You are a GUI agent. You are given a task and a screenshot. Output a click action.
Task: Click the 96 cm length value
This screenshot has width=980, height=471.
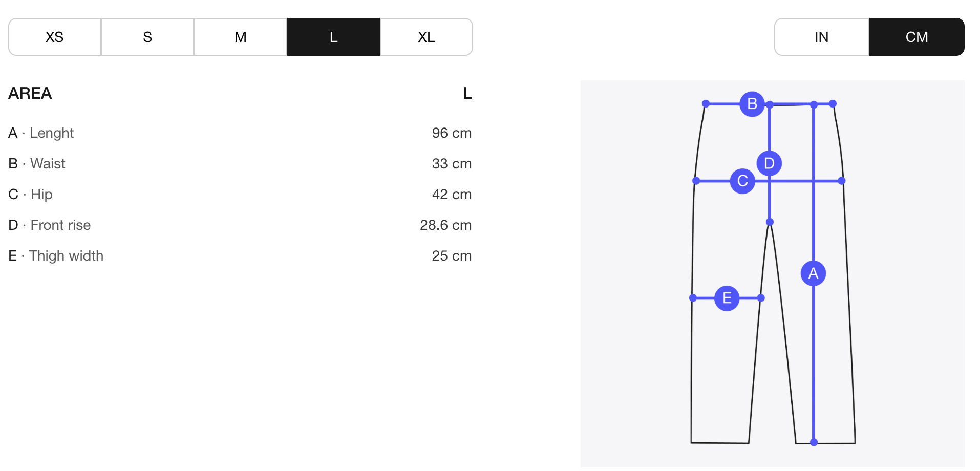click(x=452, y=133)
